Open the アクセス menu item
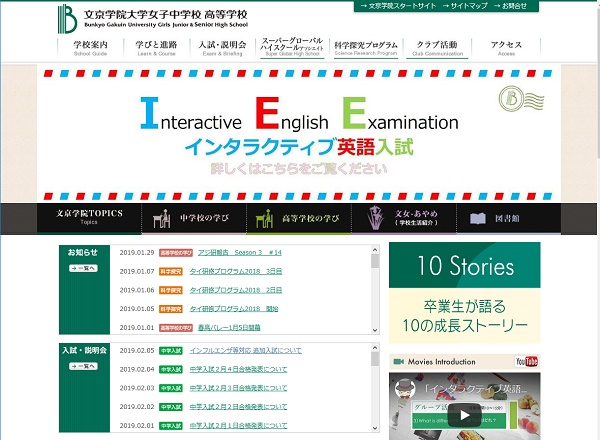The height and width of the screenshot is (440, 600). pyautogui.click(x=507, y=48)
